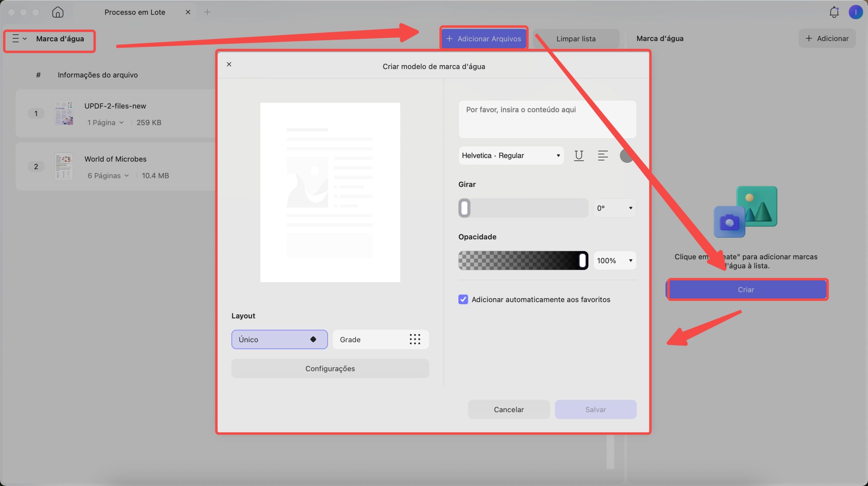Image resolution: width=868 pixels, height=486 pixels.
Task: Open the notifications bell
Action: [834, 12]
